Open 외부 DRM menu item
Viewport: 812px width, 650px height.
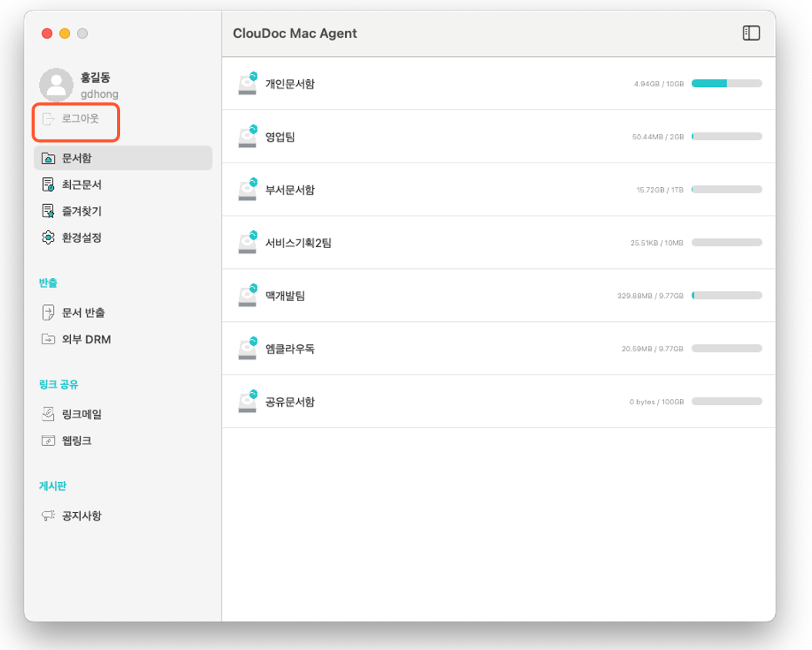(86, 340)
